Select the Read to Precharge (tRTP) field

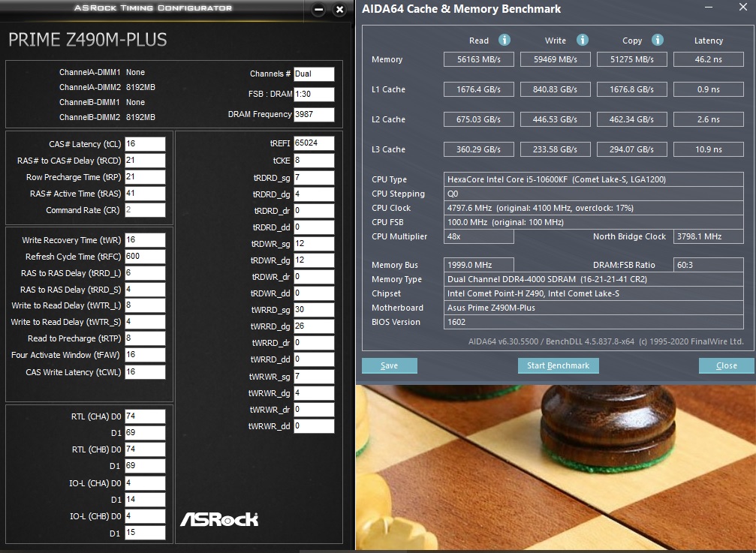145,338
